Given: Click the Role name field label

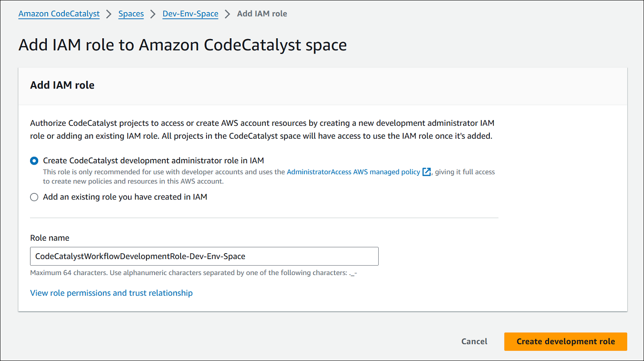Looking at the screenshot, I should (x=49, y=238).
